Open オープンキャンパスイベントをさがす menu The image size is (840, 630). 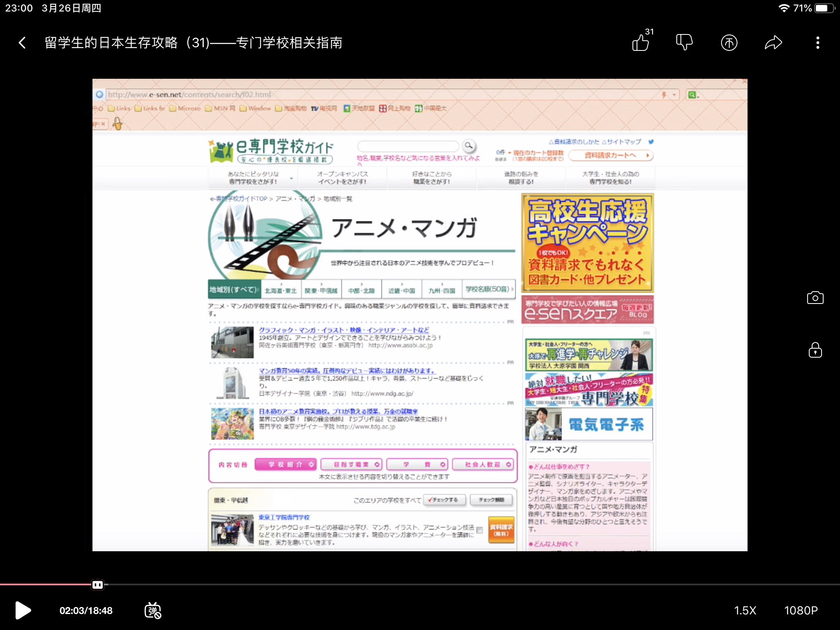(x=342, y=178)
